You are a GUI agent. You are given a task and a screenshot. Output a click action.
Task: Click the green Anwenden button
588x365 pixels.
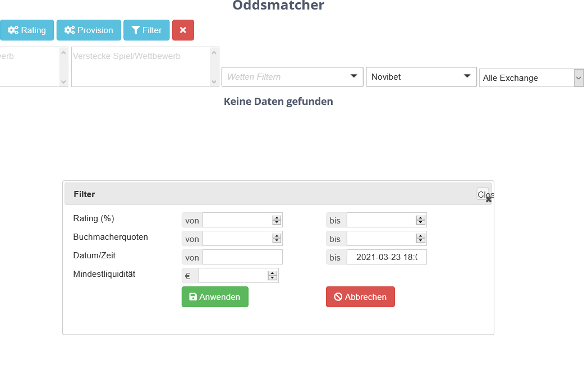[x=215, y=296]
